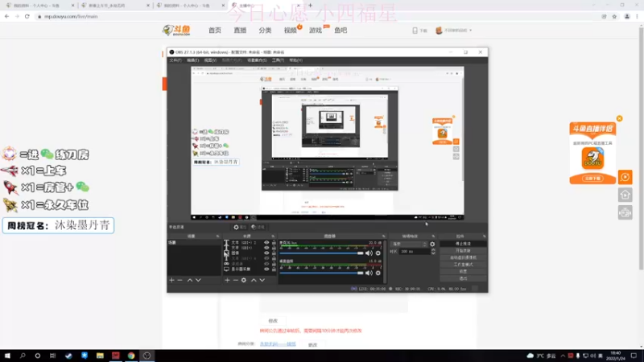644x362 pixels.
Task: Select the display capture source row
Action: tap(250, 269)
